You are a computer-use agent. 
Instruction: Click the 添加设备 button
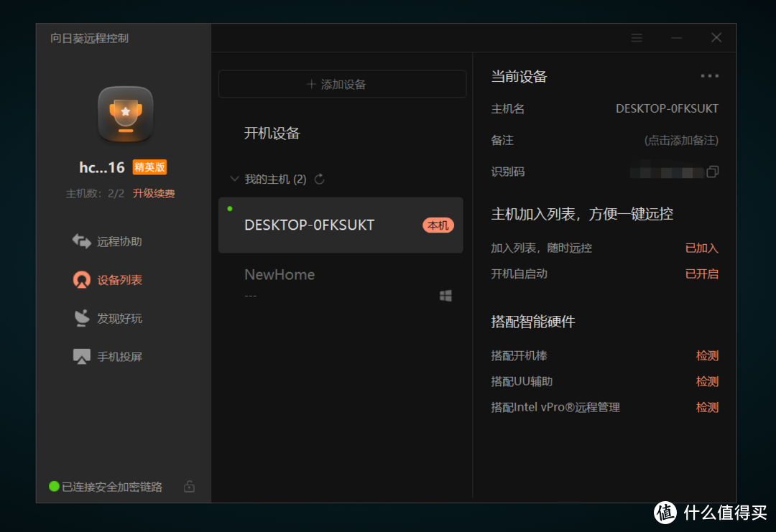click(x=342, y=84)
